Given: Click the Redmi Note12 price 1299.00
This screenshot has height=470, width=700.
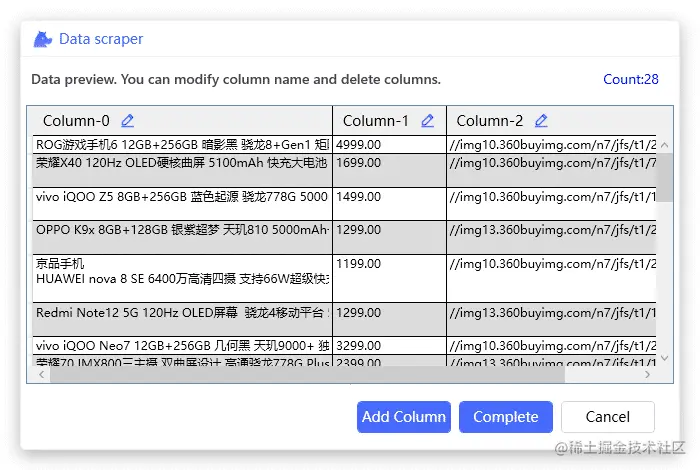Looking at the screenshot, I should (x=389, y=320).
